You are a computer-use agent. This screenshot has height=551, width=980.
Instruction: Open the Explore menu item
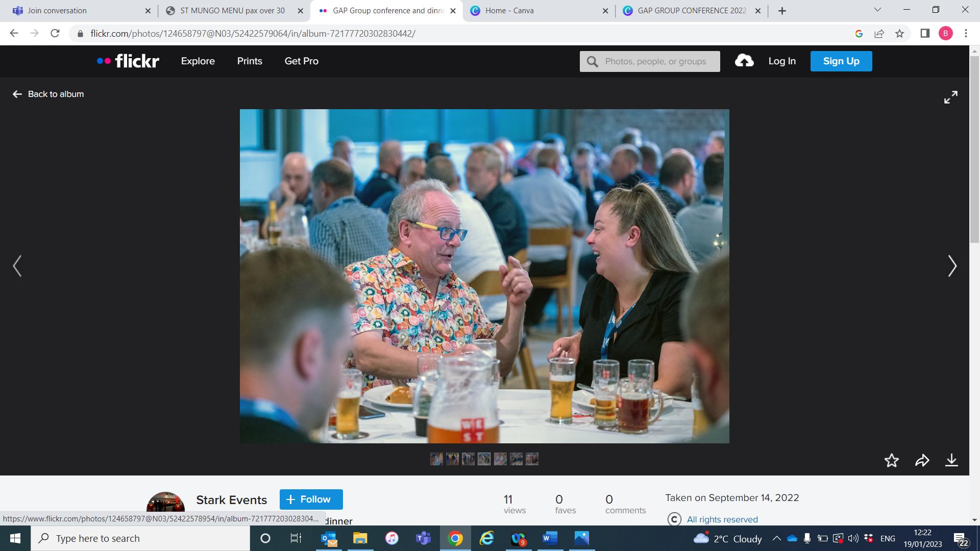198,61
